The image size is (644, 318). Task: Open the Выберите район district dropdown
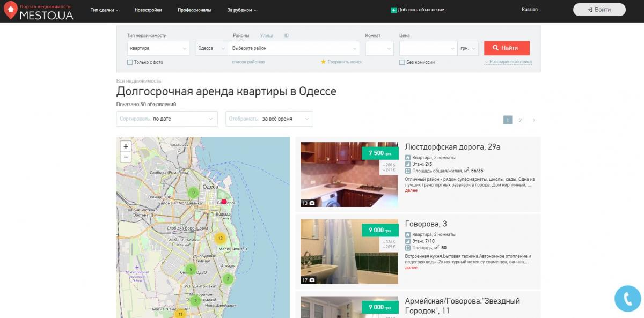(294, 48)
